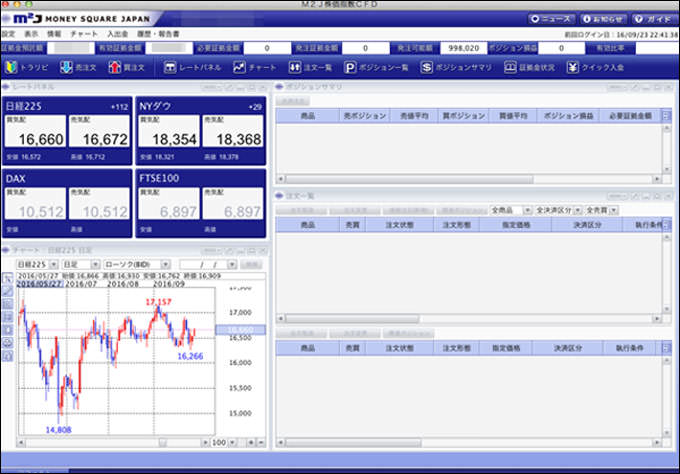The image size is (680, 474).
Task: Click the 2016/05/27 highlighted date label
Action: 40,284
